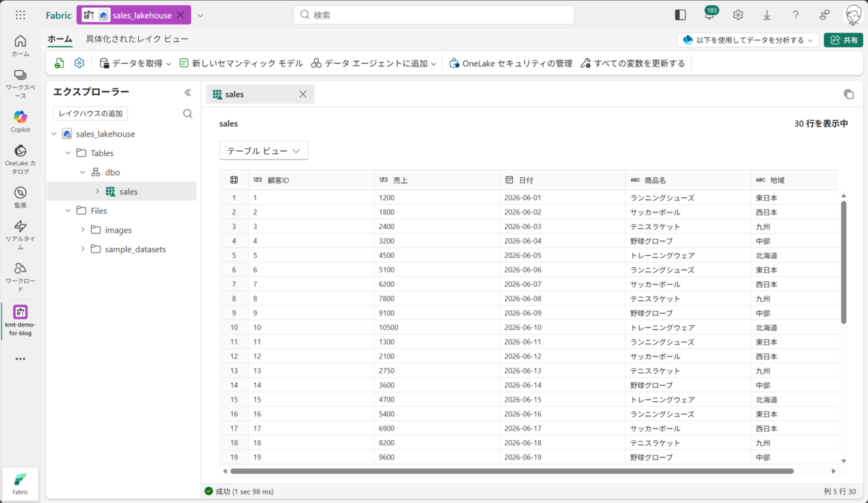Click the 共有 share button
Viewport: 868px width, 503px height.
click(843, 40)
